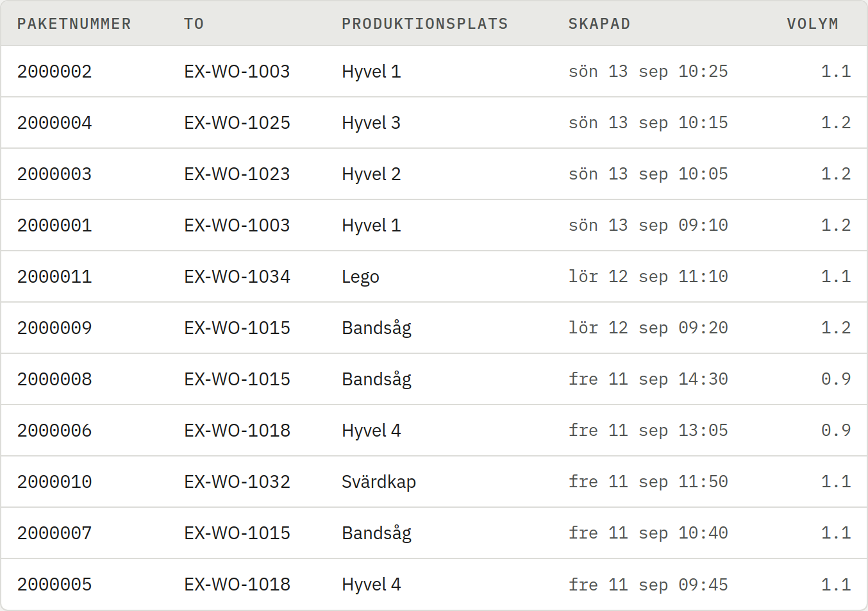Viewport: 868px width, 611px height.
Task: Select package 2000004 row
Action: (434, 122)
